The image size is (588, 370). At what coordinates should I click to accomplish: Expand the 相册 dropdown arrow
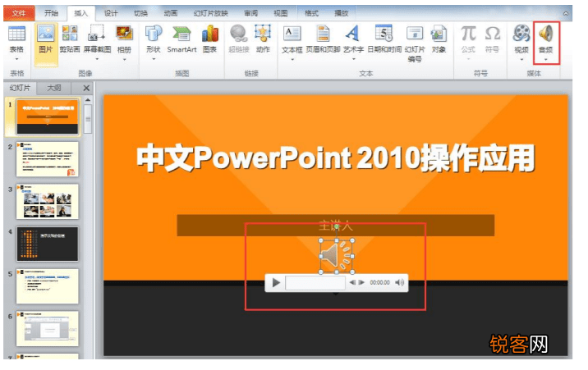124,59
